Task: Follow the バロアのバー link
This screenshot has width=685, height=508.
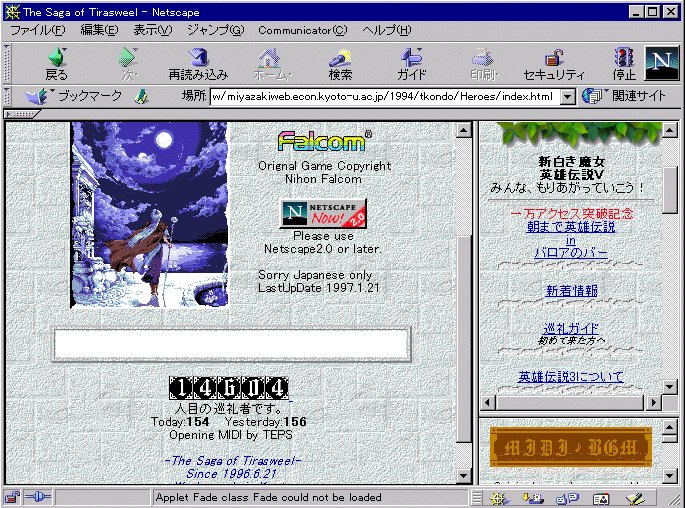Action: (571, 253)
